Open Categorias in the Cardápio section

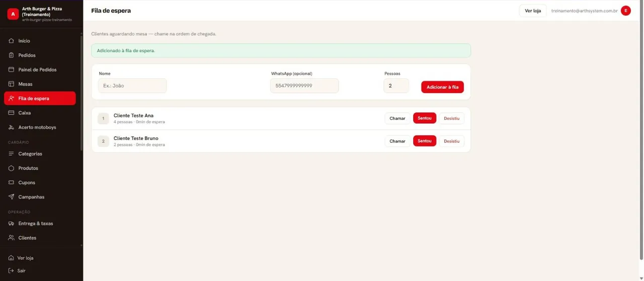click(40, 154)
